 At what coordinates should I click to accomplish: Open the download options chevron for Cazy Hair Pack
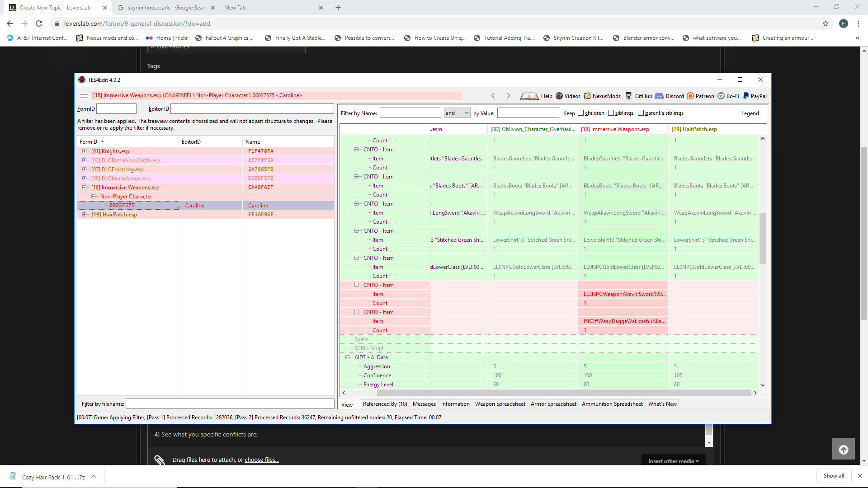(x=94, y=476)
